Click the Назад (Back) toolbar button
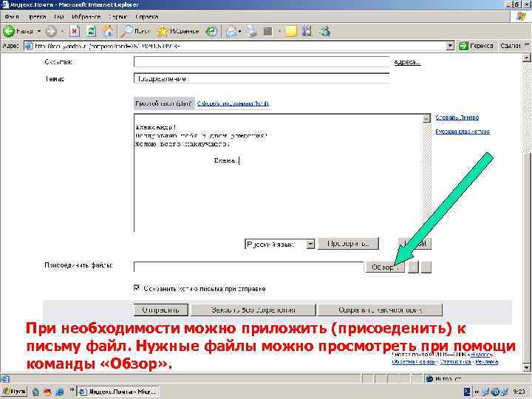The width and height of the screenshot is (532, 399). pyautogui.click(x=18, y=31)
